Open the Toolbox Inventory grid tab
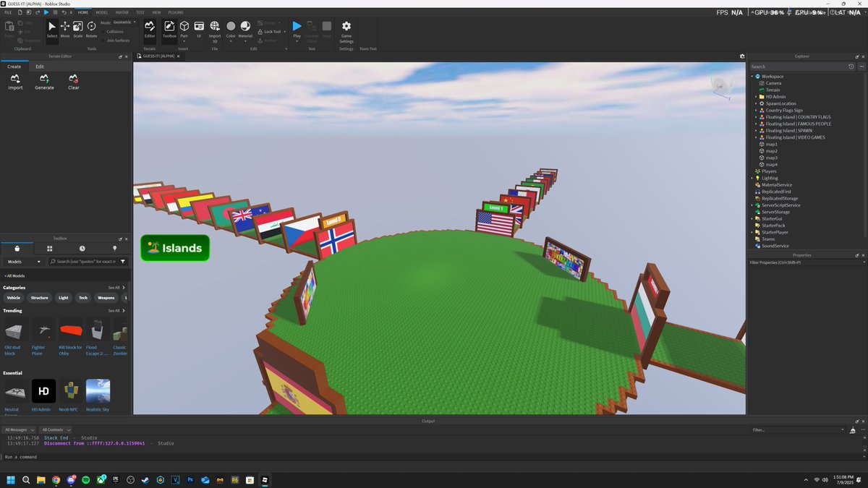 (x=50, y=248)
